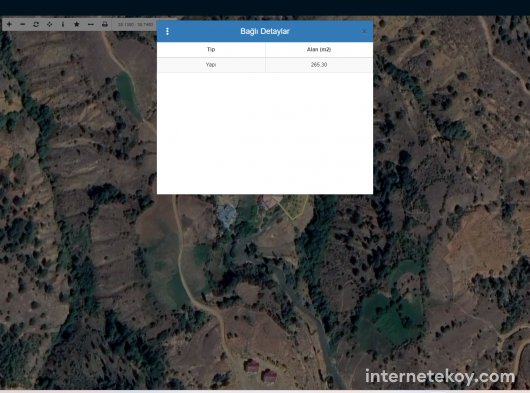Click the coordinate readout in toolbar
The width and height of the screenshot is (530, 393).
click(135, 25)
